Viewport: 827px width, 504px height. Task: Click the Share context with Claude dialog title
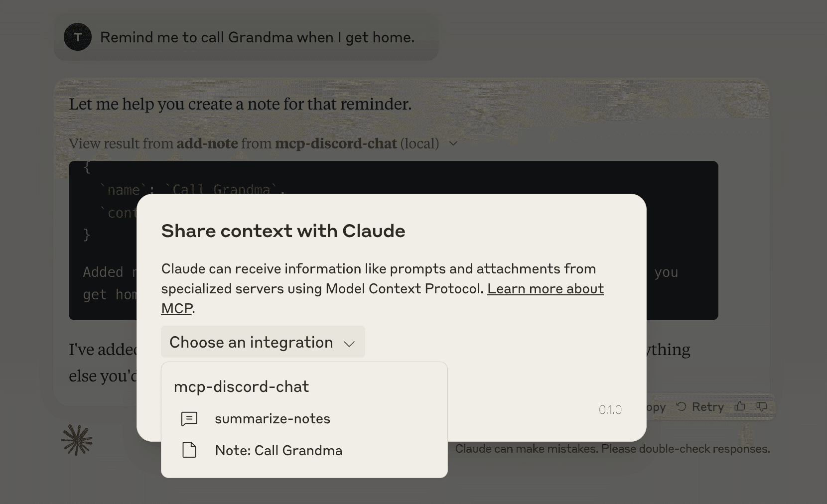(x=283, y=231)
